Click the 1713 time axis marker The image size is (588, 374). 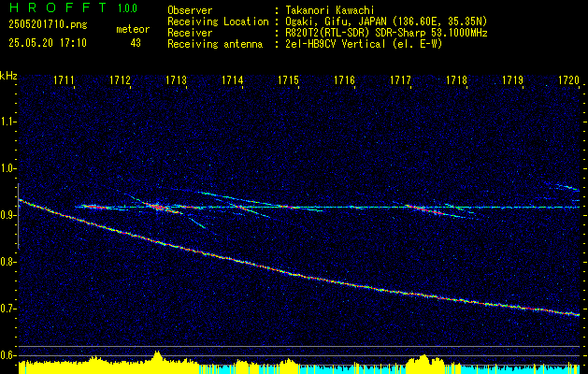pyautogui.click(x=177, y=79)
